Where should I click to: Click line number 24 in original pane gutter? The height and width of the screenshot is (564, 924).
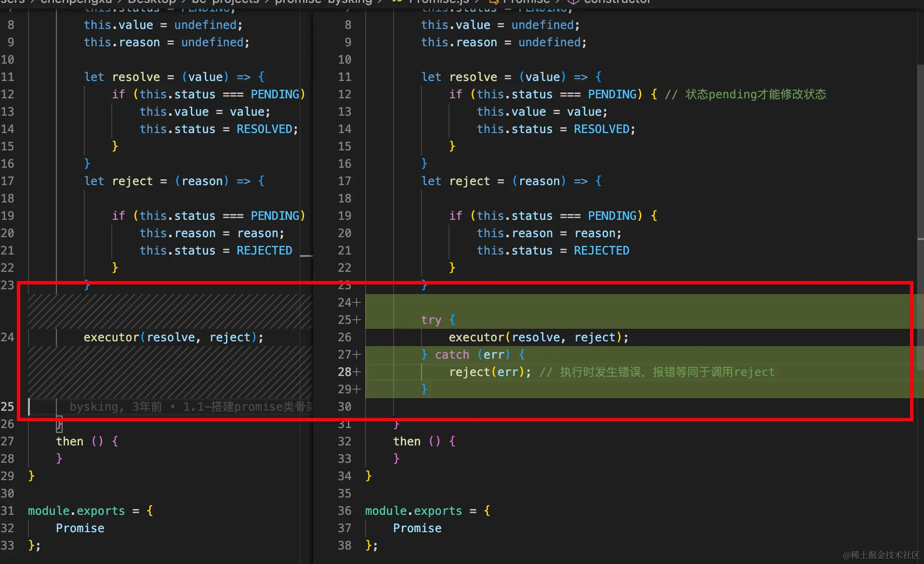pyautogui.click(x=7, y=337)
